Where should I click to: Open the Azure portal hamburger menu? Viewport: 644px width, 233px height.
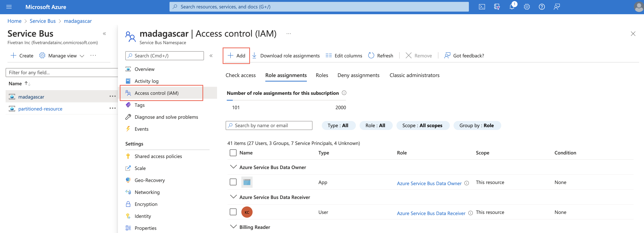(9, 7)
